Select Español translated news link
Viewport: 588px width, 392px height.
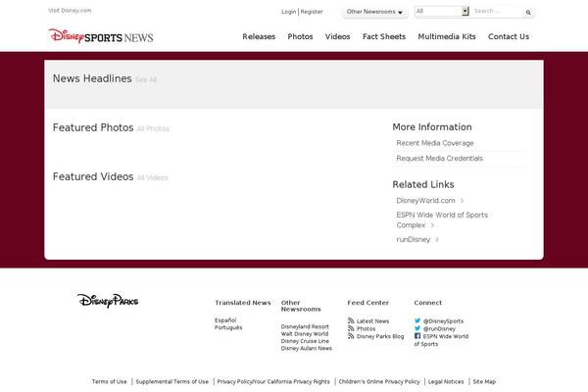tap(225, 320)
